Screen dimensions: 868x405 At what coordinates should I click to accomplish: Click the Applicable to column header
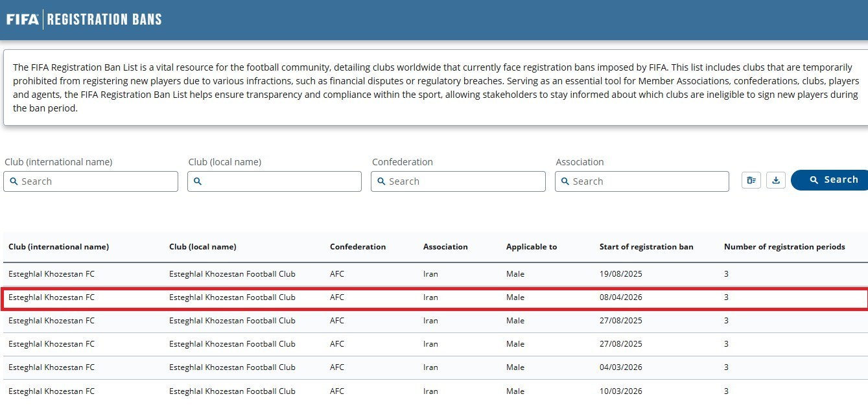point(531,247)
